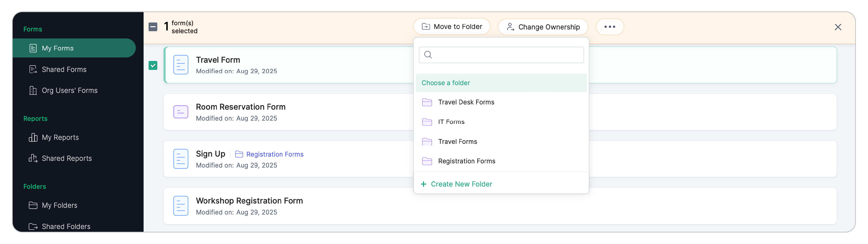Click the search magnifier icon in folder popup
The height and width of the screenshot is (244, 868).
428,55
